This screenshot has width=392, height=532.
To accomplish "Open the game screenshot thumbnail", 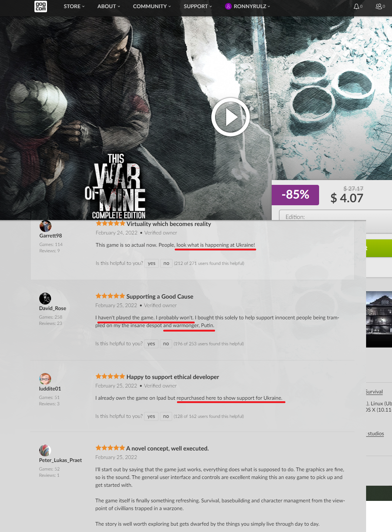I will pyautogui.click(x=379, y=319).
